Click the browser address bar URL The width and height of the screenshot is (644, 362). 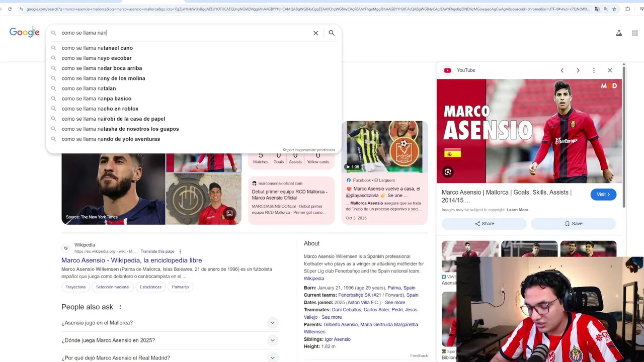click(x=307, y=9)
